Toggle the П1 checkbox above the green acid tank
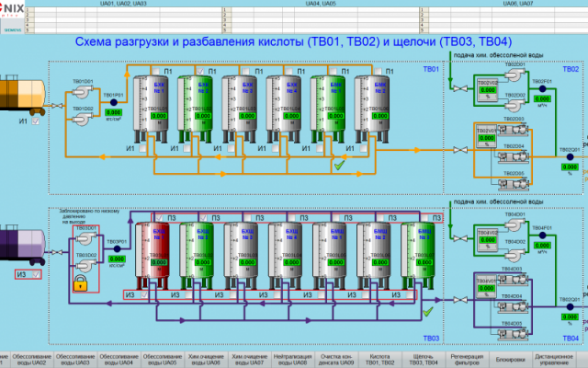The height and width of the screenshot is (368, 588). pyautogui.click(x=200, y=71)
